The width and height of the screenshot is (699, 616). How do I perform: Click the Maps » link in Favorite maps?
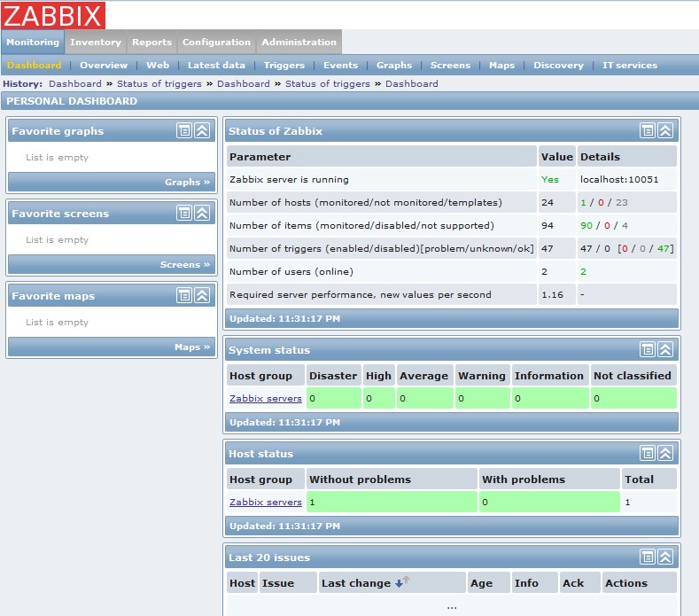pyautogui.click(x=192, y=347)
